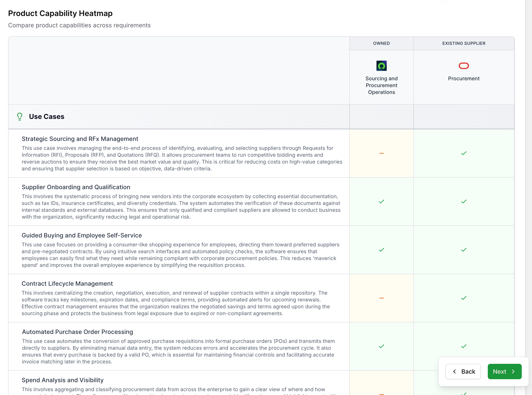Click checkmark for Strategic Sourcing under Existing Supplier
532x395 pixels.
[464, 153]
